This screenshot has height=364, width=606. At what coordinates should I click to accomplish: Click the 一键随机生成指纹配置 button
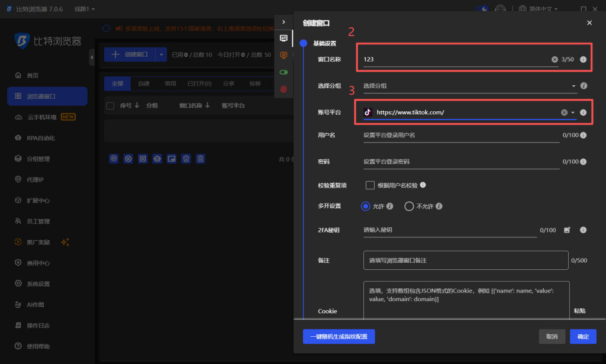pyautogui.click(x=338, y=336)
